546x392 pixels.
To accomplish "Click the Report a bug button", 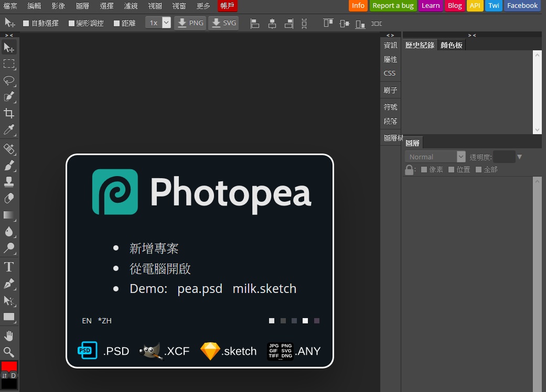I will [x=393, y=6].
